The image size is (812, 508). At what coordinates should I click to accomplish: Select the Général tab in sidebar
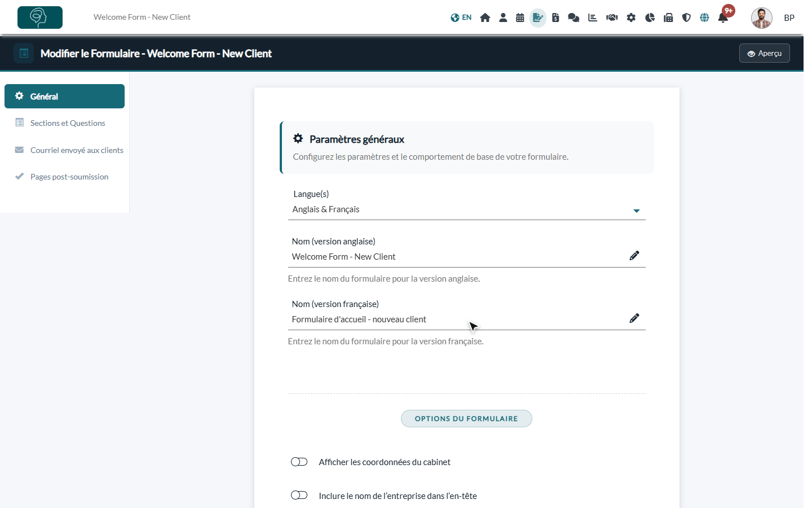(64, 96)
